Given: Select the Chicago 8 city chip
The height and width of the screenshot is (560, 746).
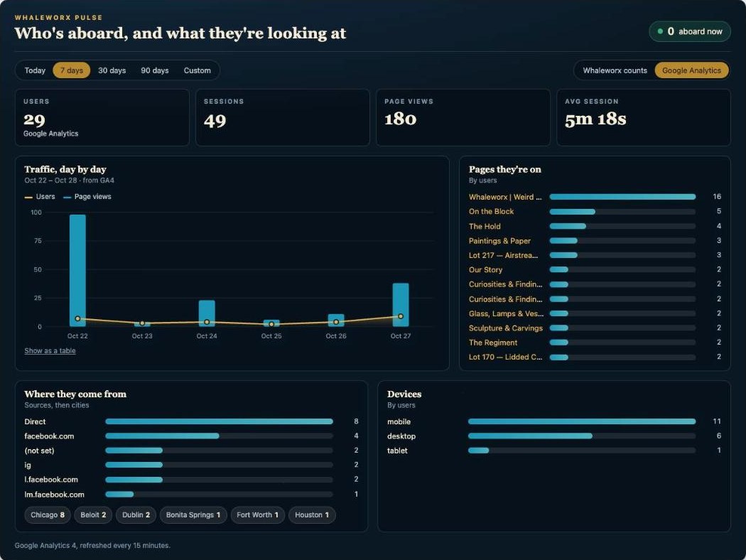Looking at the screenshot, I should (48, 515).
